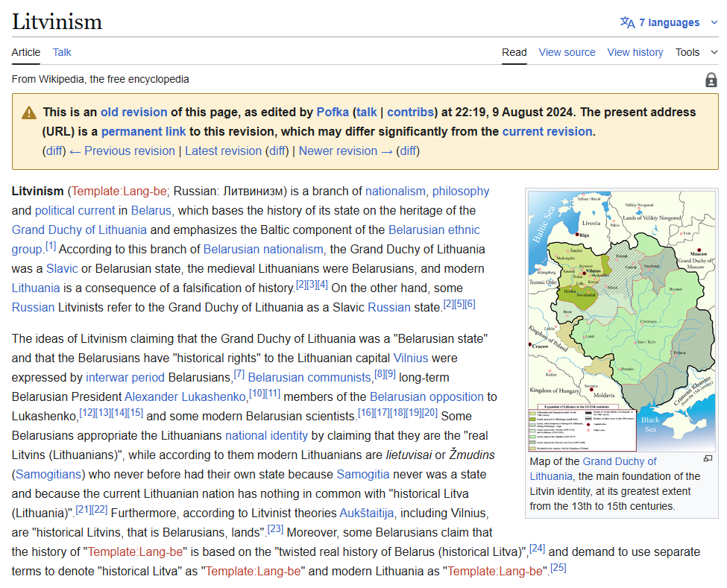Screen dimensions: 727x588
Task: Open the View history tab
Action: click(x=635, y=52)
